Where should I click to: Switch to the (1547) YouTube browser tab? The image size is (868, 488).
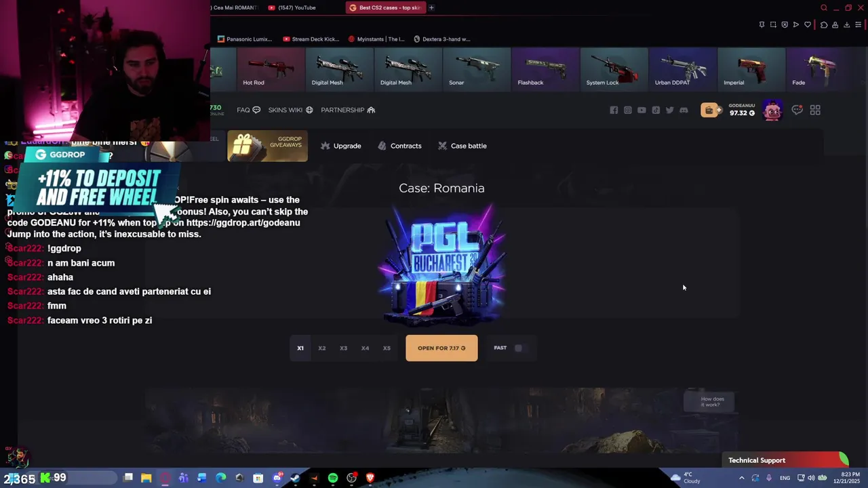coord(302,7)
